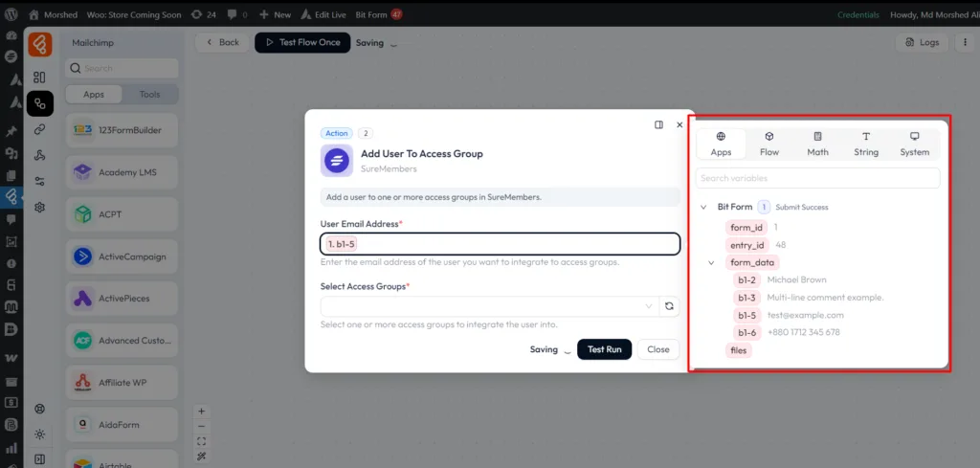The width and height of the screenshot is (980, 468).
Task: Click the Bit Flows orange logo icon
Action: pyautogui.click(x=39, y=45)
